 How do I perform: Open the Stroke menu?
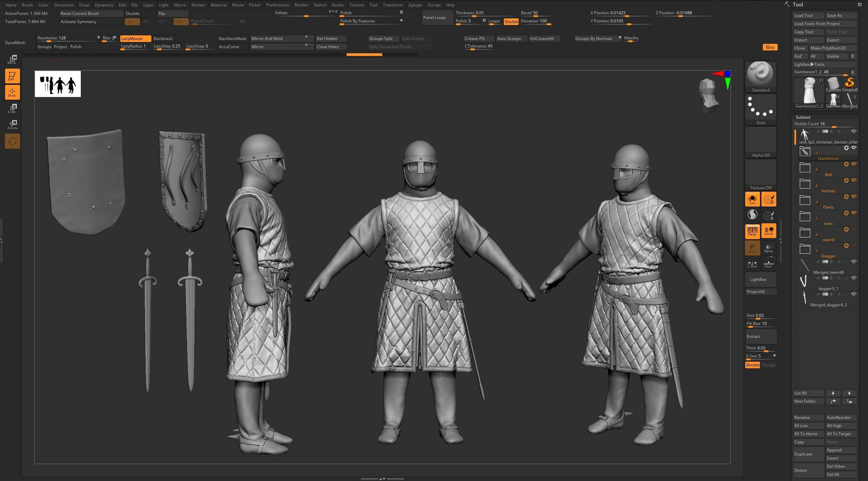(x=337, y=5)
